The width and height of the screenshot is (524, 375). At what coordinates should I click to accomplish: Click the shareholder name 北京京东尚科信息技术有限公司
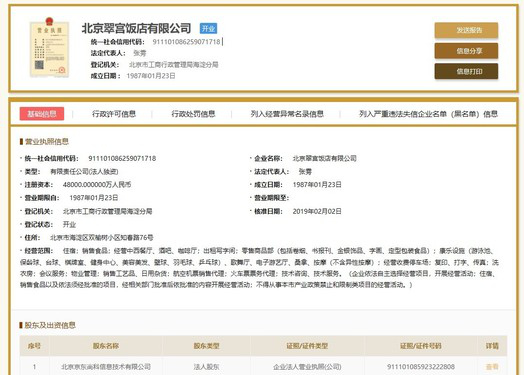point(106,367)
